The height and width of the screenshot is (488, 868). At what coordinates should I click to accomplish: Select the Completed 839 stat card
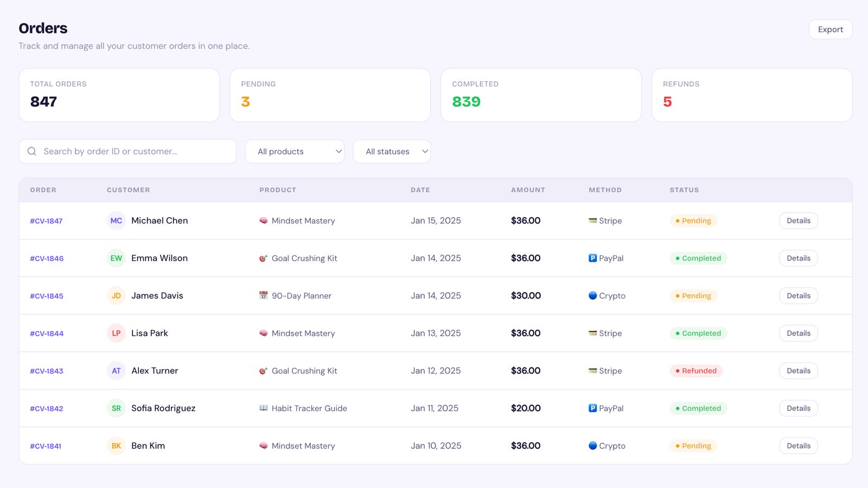(541, 95)
